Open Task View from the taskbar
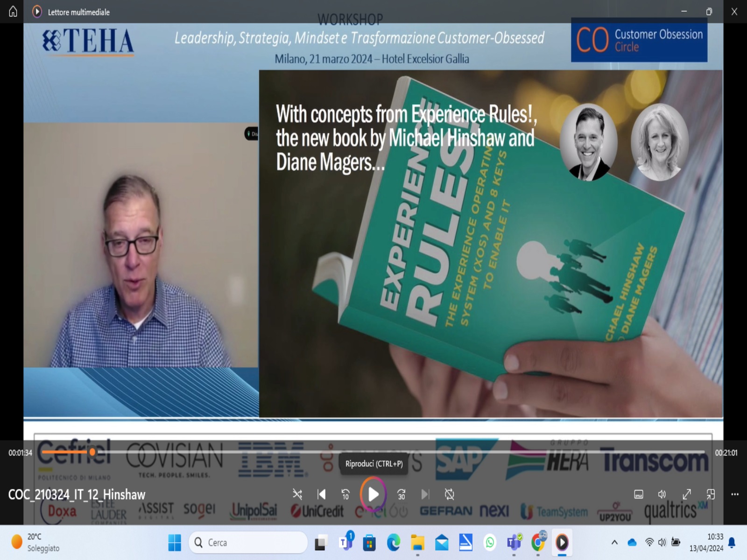This screenshot has width=747, height=560. coord(320,543)
